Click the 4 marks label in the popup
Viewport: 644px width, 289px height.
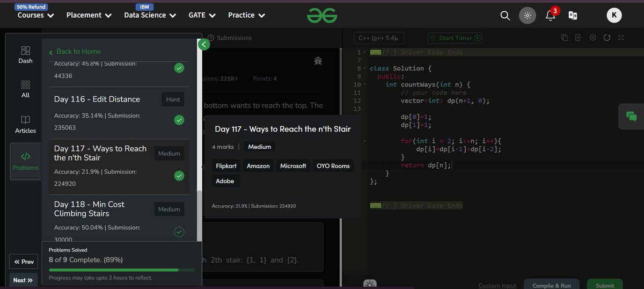[223, 147]
